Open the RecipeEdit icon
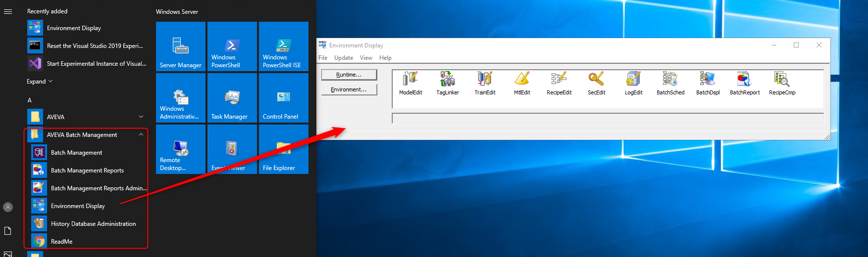 click(x=559, y=83)
